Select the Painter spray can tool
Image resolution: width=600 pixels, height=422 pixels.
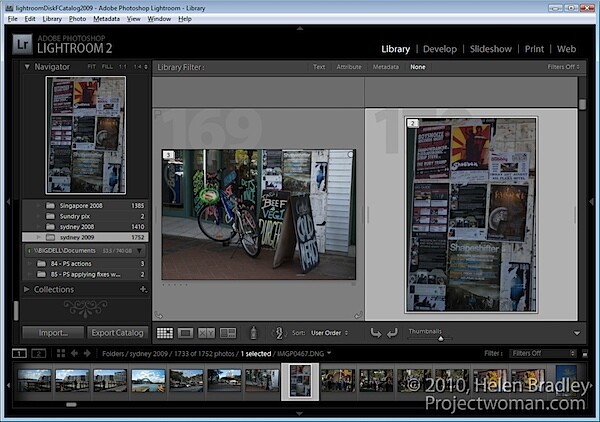(253, 332)
